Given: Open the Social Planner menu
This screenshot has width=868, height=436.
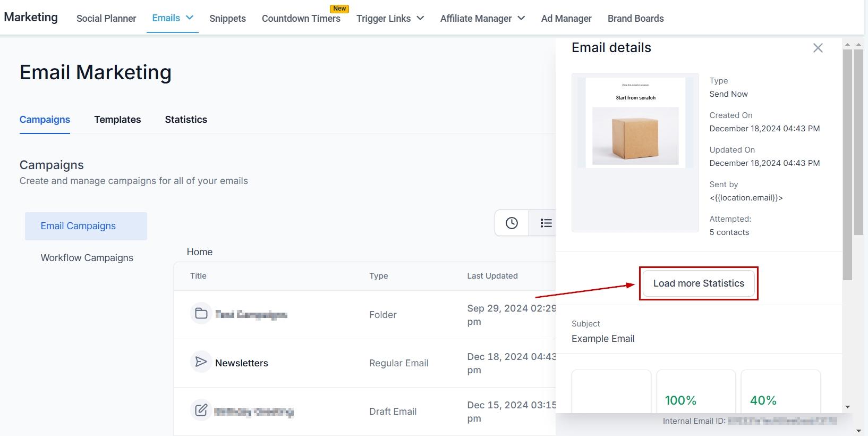Looking at the screenshot, I should (x=106, y=19).
